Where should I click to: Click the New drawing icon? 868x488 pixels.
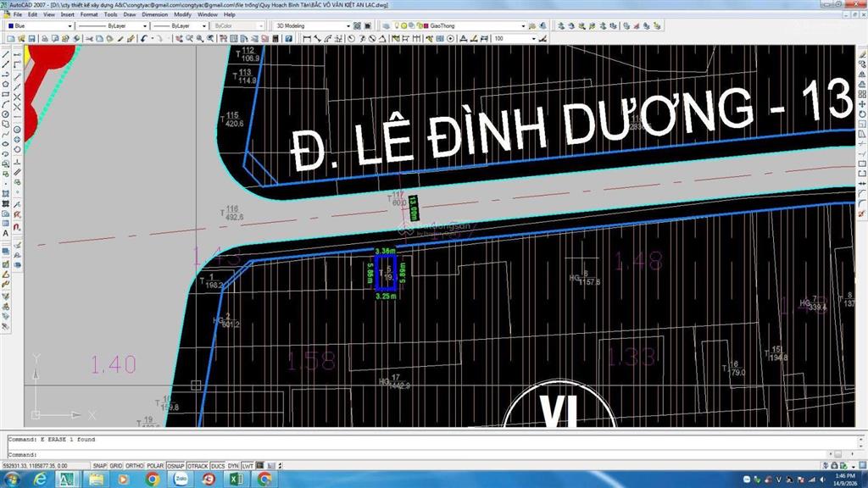coord(11,39)
